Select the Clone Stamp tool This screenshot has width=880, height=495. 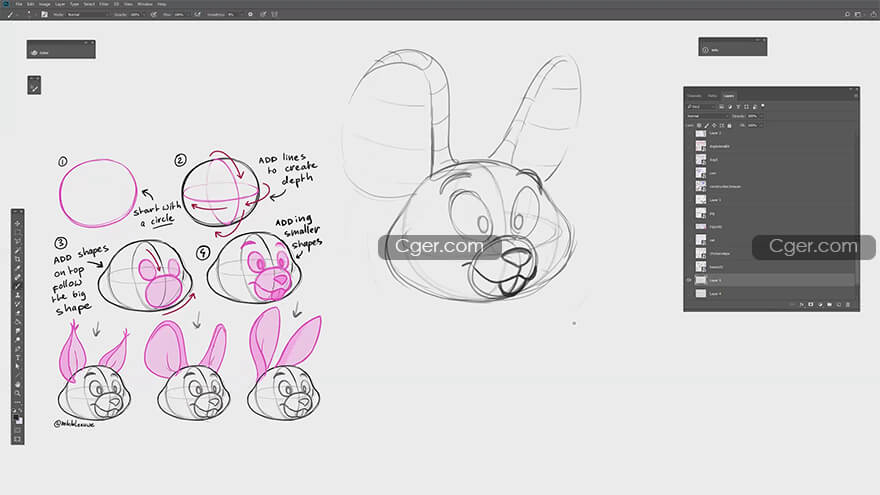click(x=17, y=295)
